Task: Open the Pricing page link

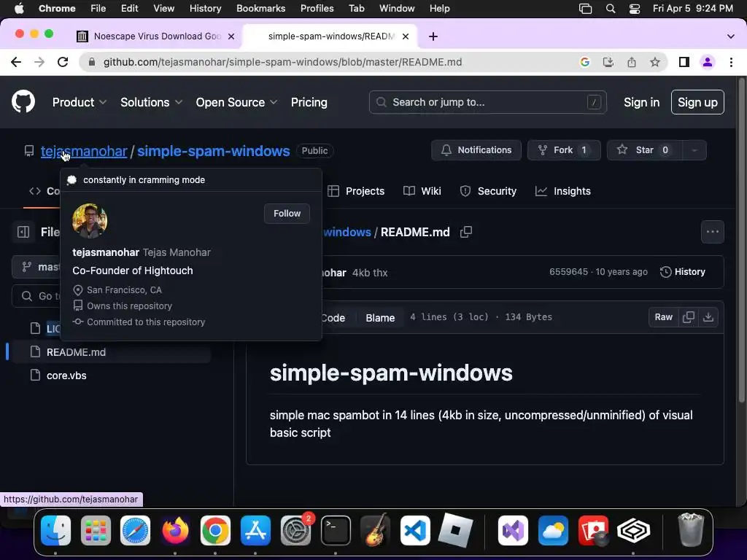Action: 309,102
